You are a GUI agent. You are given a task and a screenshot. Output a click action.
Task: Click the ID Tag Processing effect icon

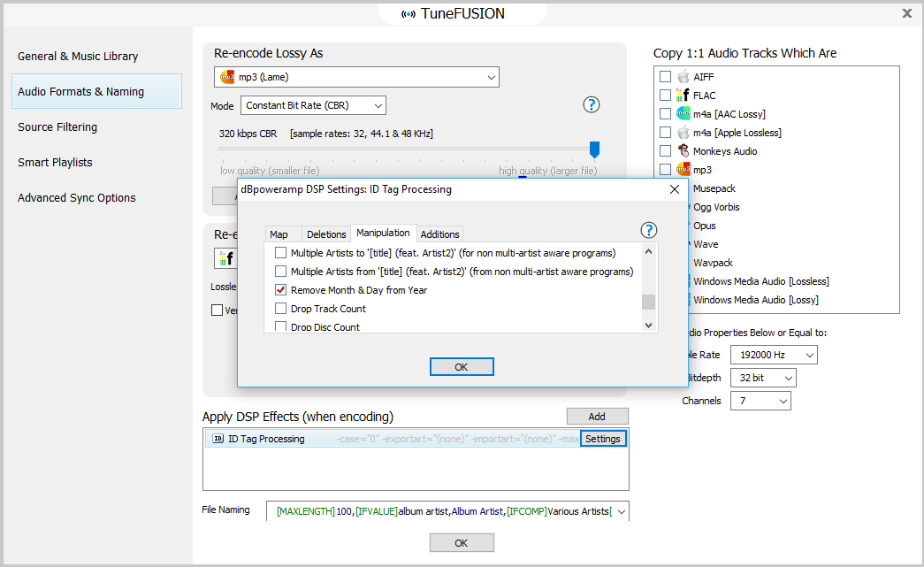click(x=218, y=439)
